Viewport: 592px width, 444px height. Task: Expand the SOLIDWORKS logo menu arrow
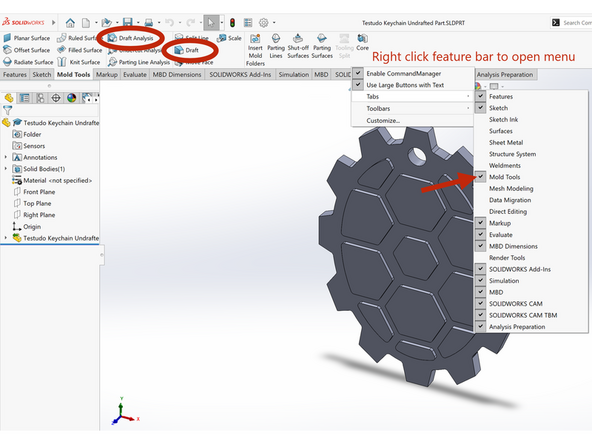(54, 23)
